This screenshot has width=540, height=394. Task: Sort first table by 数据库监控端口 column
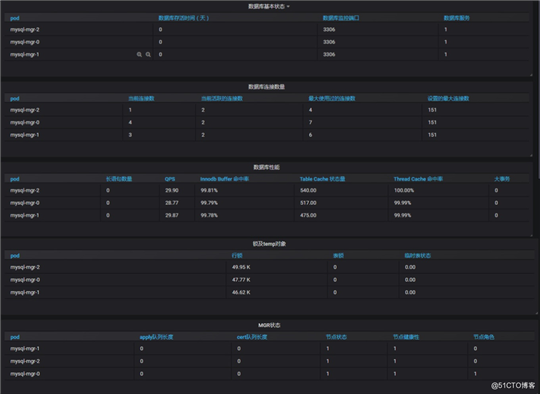click(x=341, y=18)
